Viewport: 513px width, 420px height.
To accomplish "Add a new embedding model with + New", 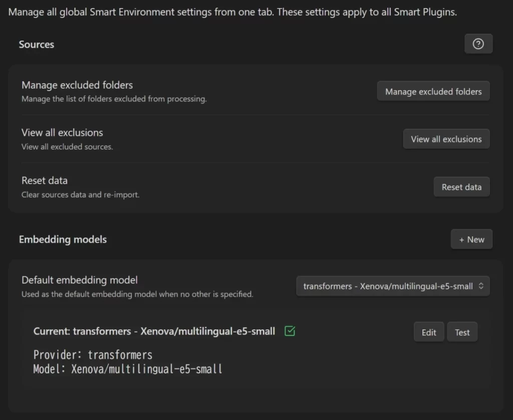I will (471, 239).
